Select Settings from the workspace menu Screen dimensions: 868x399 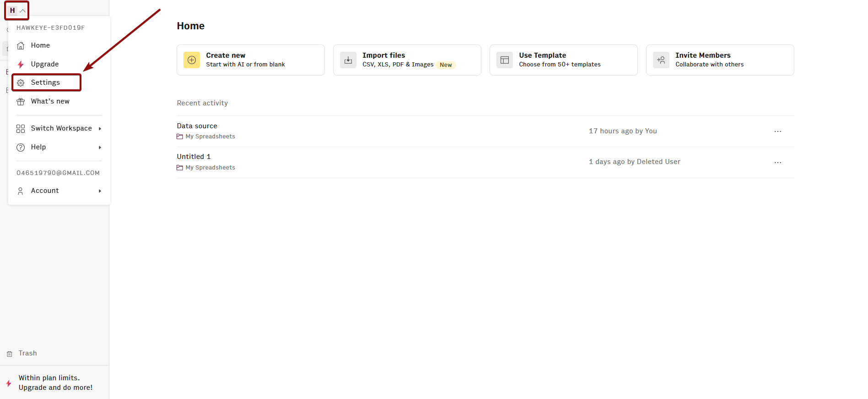click(x=46, y=82)
